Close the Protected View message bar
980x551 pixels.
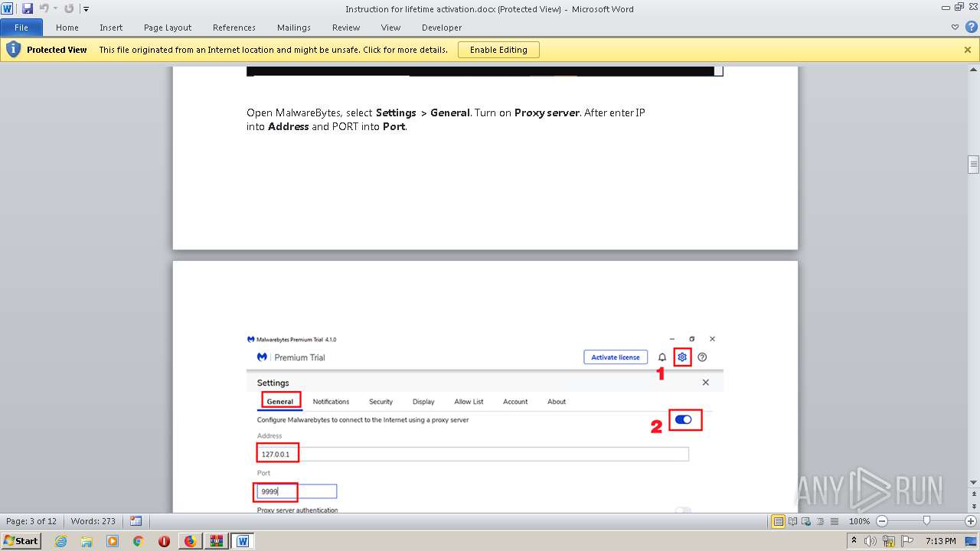click(x=968, y=50)
